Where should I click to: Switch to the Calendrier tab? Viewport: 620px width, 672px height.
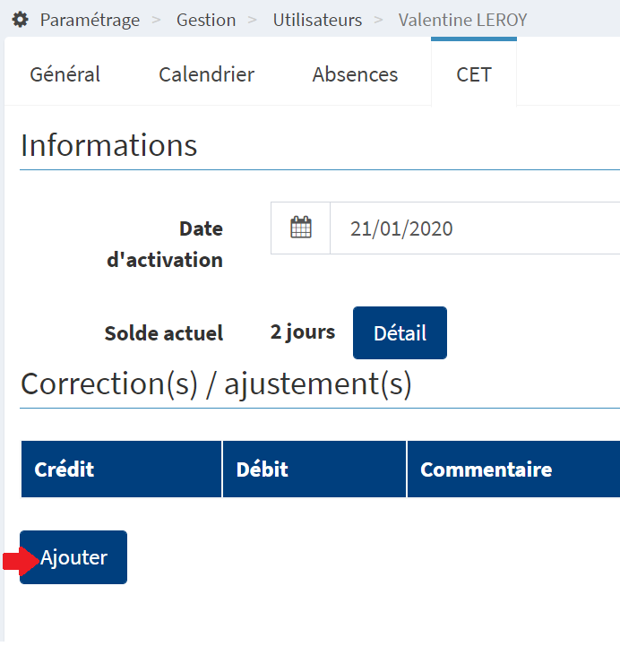click(207, 74)
